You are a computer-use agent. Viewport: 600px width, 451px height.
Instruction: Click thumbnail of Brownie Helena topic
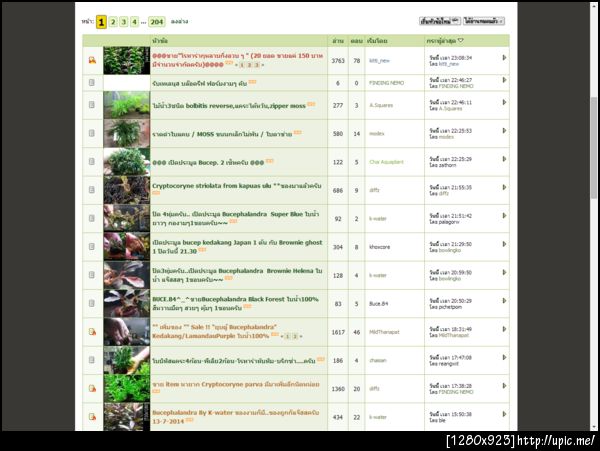[127, 275]
